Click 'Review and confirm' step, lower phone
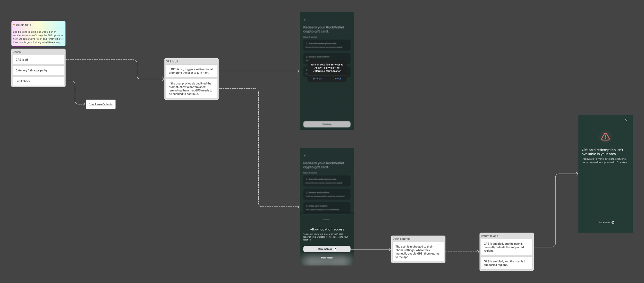644x283 pixels. [x=327, y=194]
